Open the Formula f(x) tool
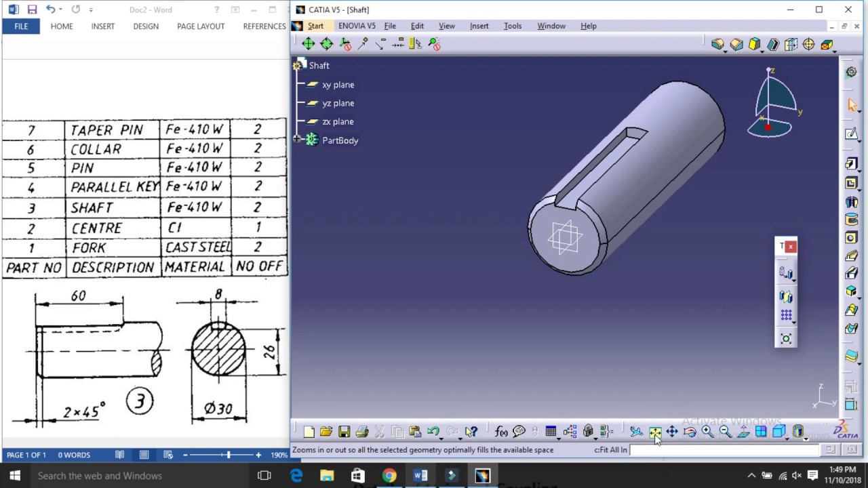 click(502, 432)
